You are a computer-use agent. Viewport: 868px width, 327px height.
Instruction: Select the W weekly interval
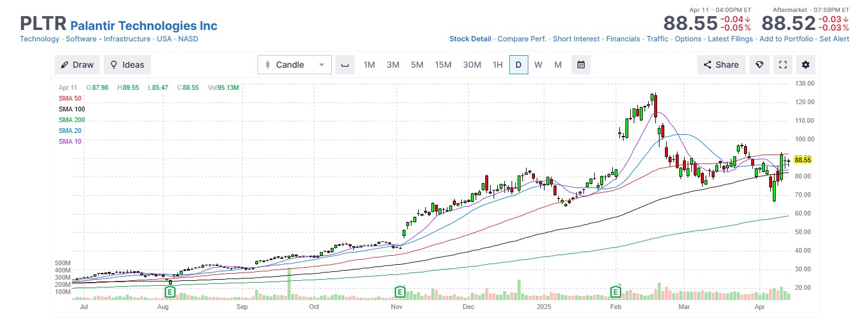pyautogui.click(x=539, y=65)
